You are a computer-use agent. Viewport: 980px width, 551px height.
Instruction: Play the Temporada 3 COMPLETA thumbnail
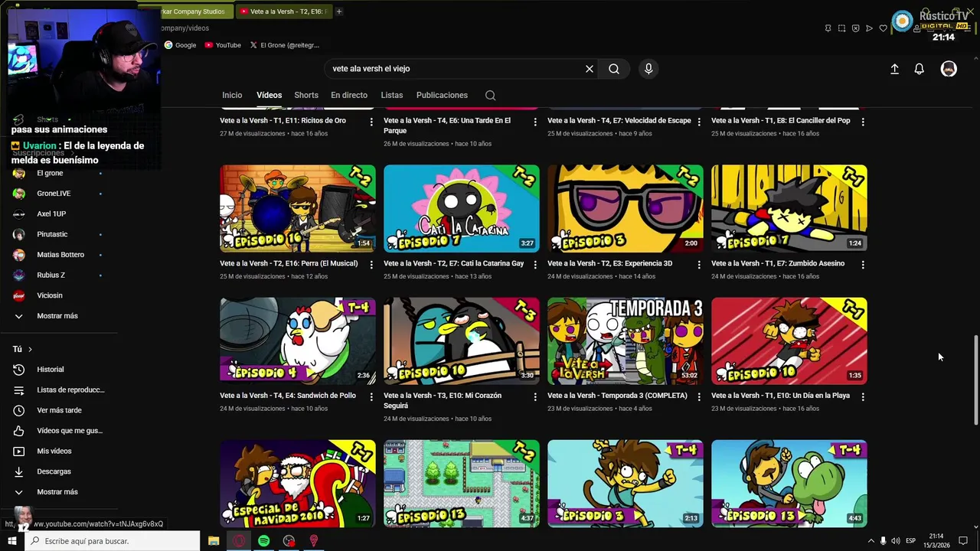[x=626, y=341]
